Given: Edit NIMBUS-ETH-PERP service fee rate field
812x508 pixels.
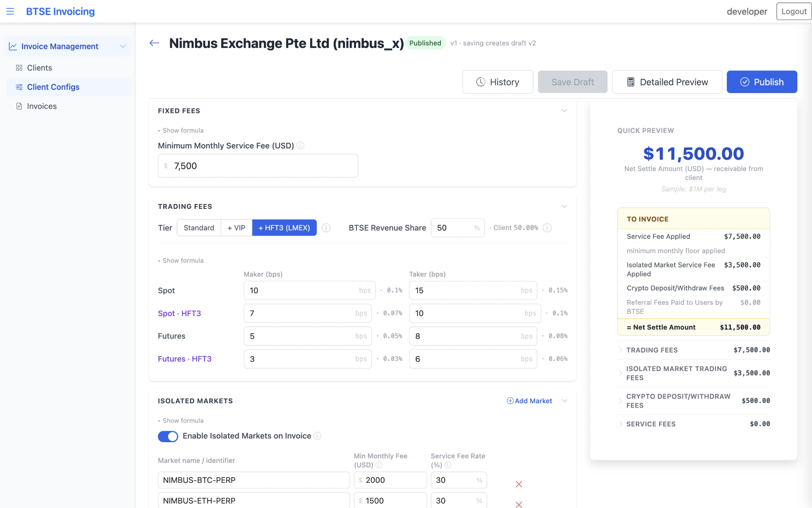Looking at the screenshot, I should [x=459, y=501].
